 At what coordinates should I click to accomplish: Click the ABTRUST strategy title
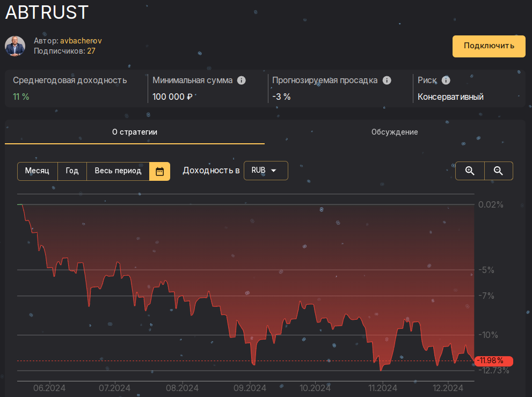coord(46,12)
